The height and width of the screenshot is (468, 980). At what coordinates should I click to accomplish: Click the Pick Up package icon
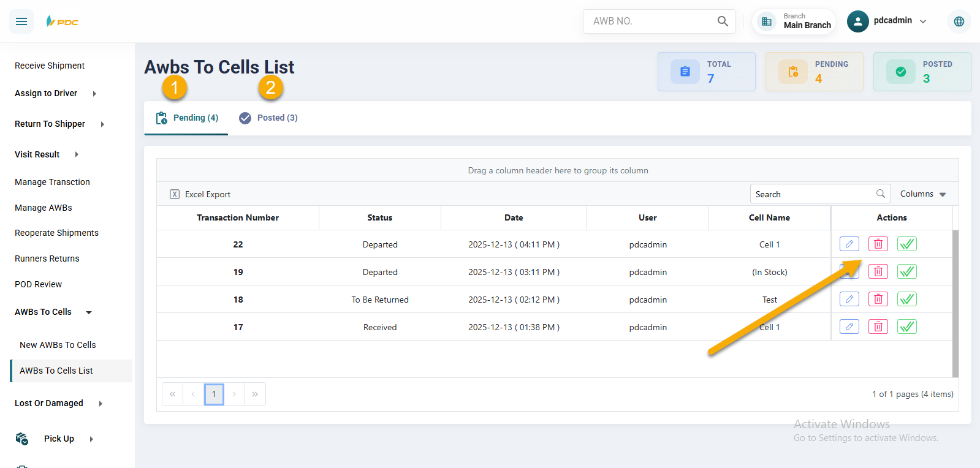[x=22, y=439]
